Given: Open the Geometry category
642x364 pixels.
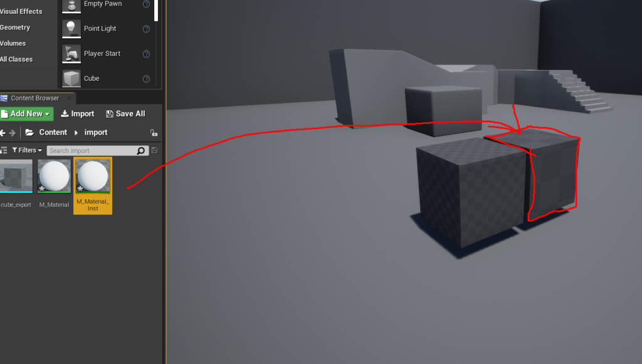Looking at the screenshot, I should click(x=15, y=28).
